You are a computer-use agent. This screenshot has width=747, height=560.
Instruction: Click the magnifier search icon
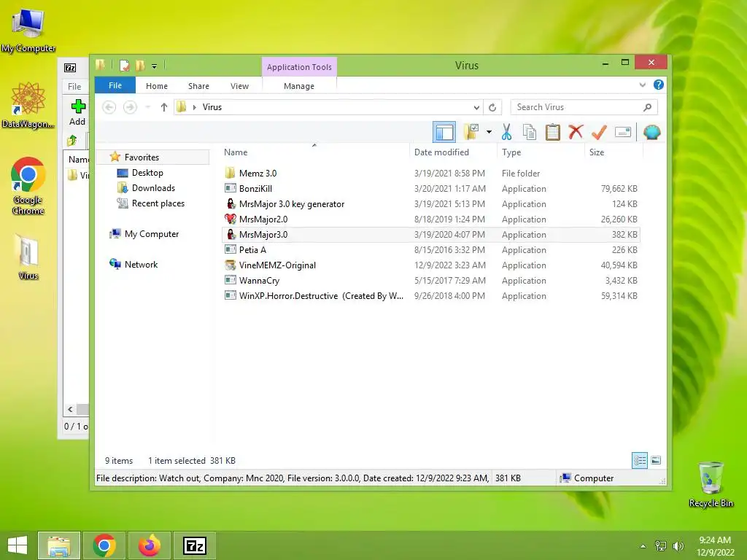pos(647,107)
